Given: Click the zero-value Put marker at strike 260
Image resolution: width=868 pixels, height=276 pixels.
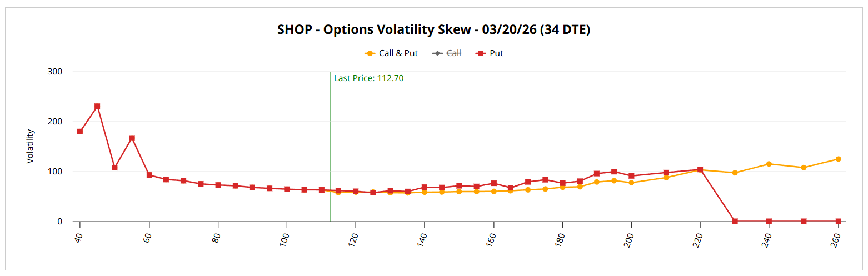Looking at the screenshot, I should (838, 221).
